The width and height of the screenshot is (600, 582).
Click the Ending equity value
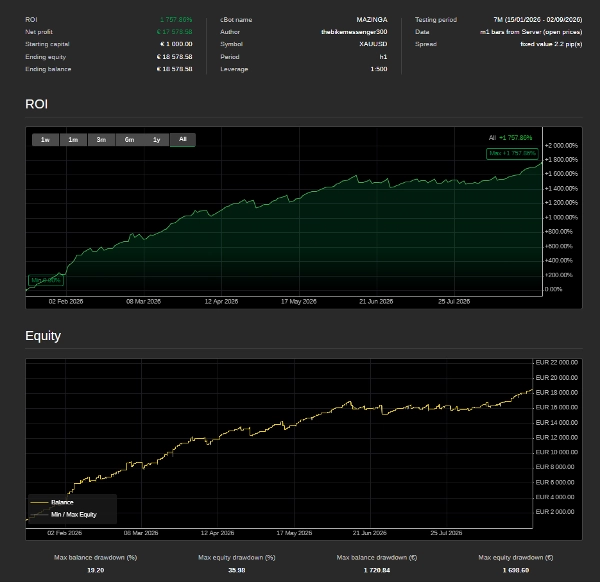click(x=174, y=57)
